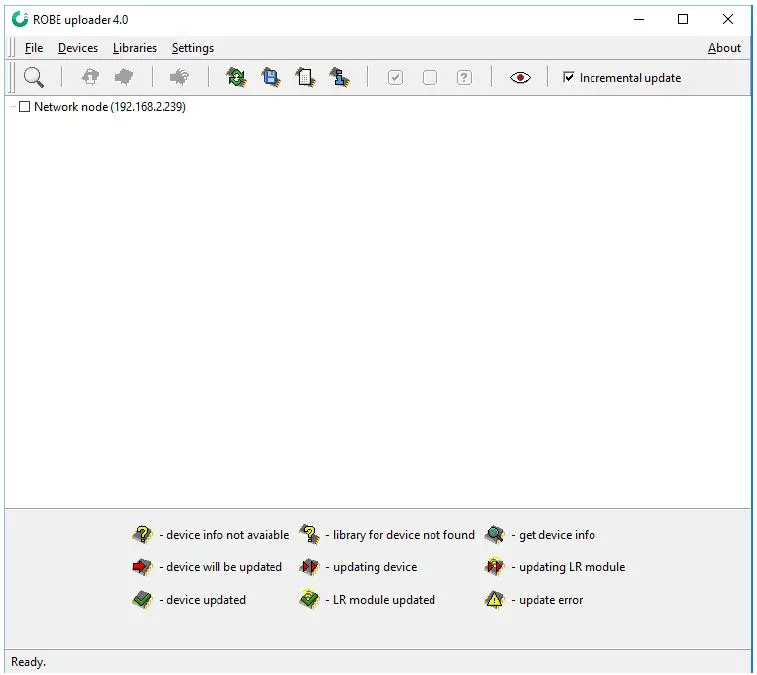Click the second greyed chip update icon
Screen dimensions: 757x675
[x=124, y=77]
